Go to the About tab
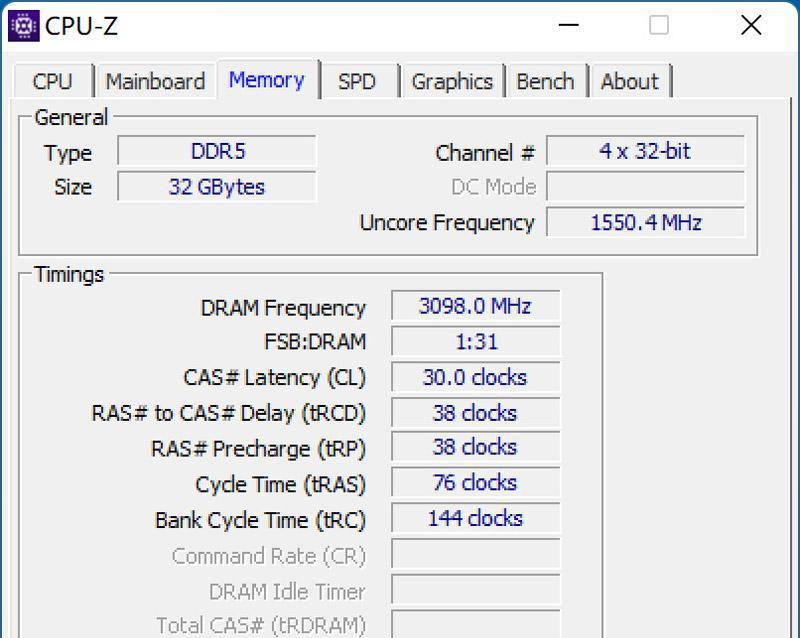 630,81
